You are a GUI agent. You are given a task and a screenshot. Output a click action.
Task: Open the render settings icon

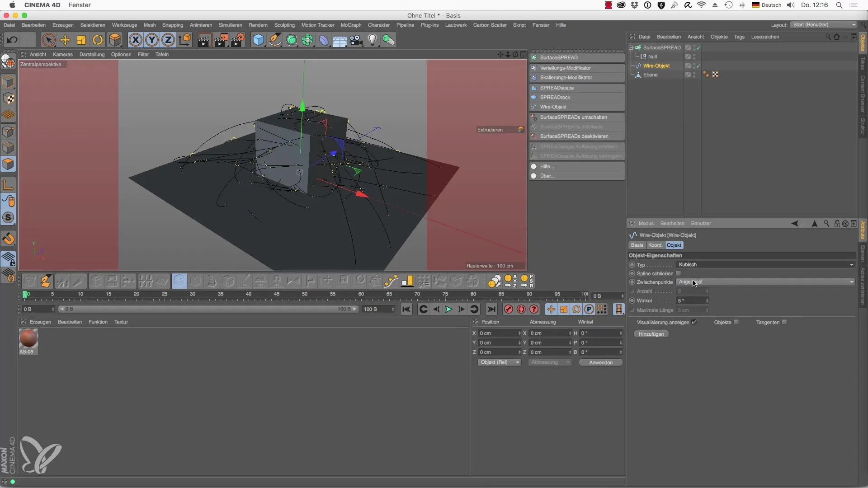(238, 40)
